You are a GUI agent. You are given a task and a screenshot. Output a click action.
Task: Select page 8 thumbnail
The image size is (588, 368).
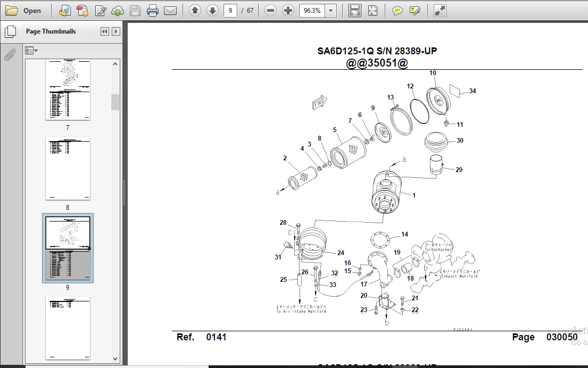click(68, 168)
